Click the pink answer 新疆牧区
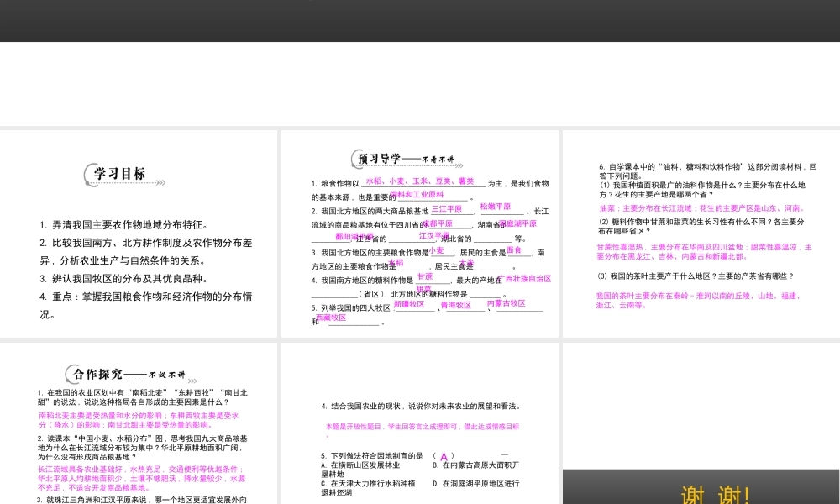Viewport: 840px width, 504px height. (409, 305)
